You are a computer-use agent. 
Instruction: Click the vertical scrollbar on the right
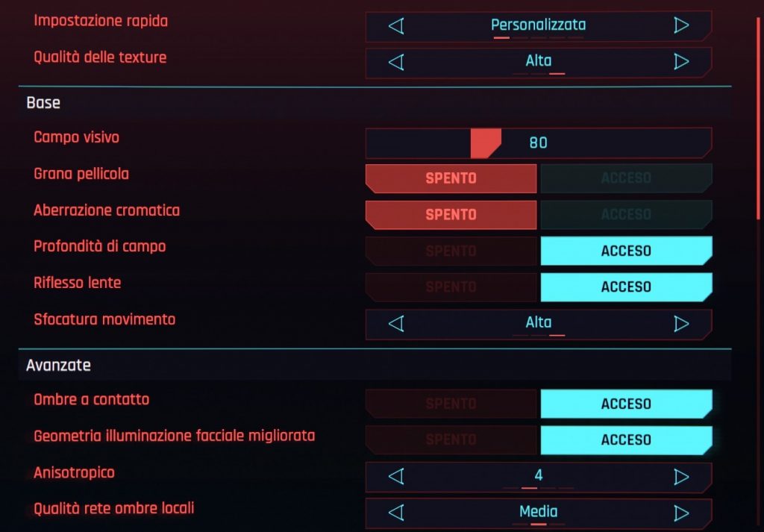point(758,118)
